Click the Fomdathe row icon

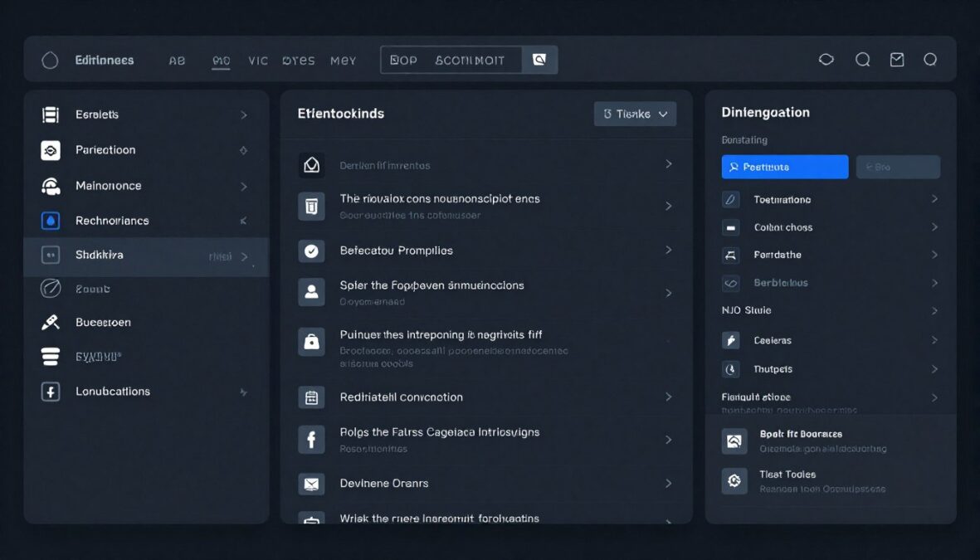[730, 255]
